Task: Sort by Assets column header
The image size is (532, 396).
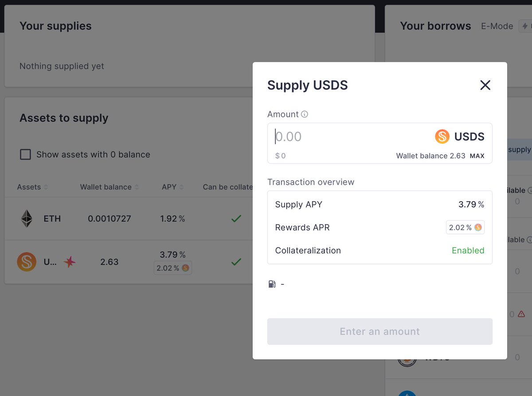Action: coord(32,187)
